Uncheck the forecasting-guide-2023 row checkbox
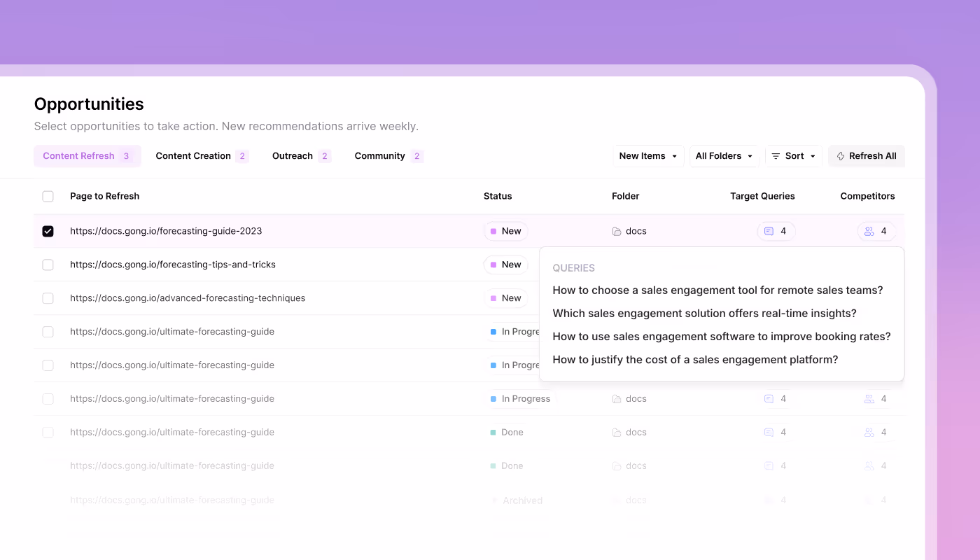 click(x=48, y=231)
